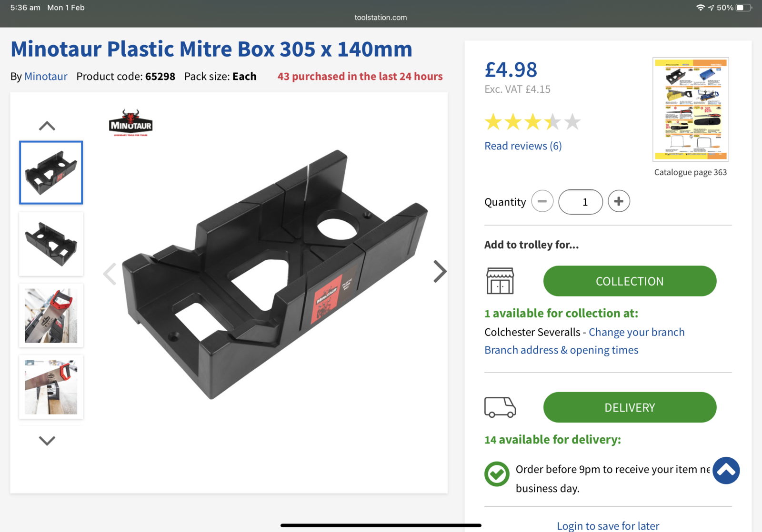
Task: Click the Minotaur brand logo
Action: click(x=130, y=123)
